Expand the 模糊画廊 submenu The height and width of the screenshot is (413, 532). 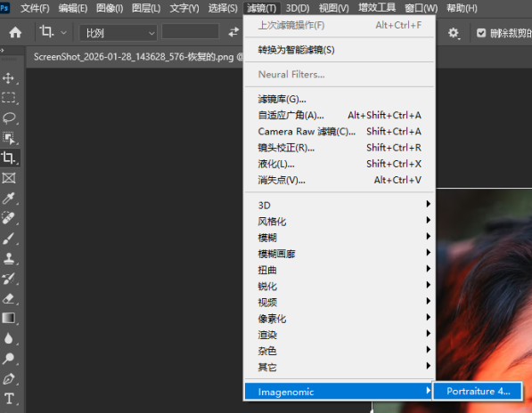pyautogui.click(x=340, y=254)
